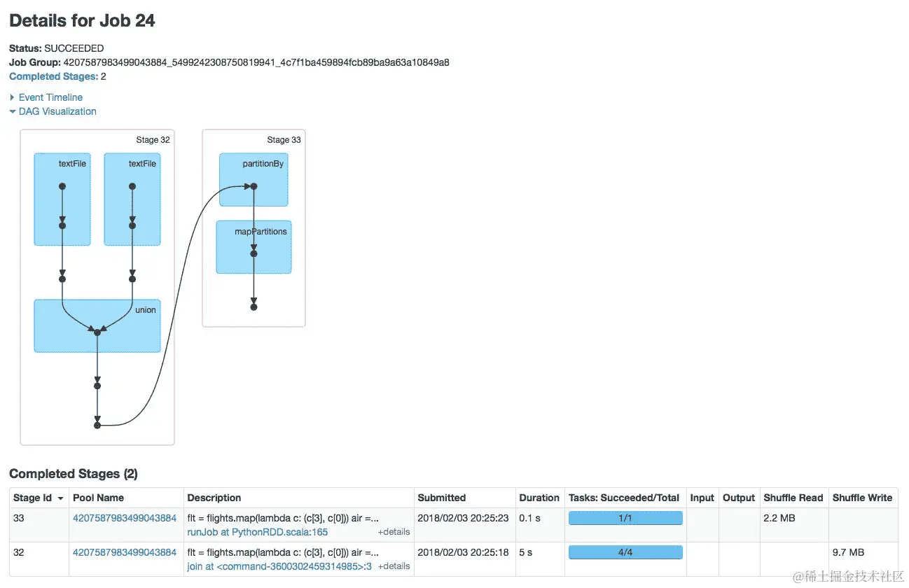Click the Details for Job 24 heading
Viewport: 909px width, 588px height.
coord(82,21)
